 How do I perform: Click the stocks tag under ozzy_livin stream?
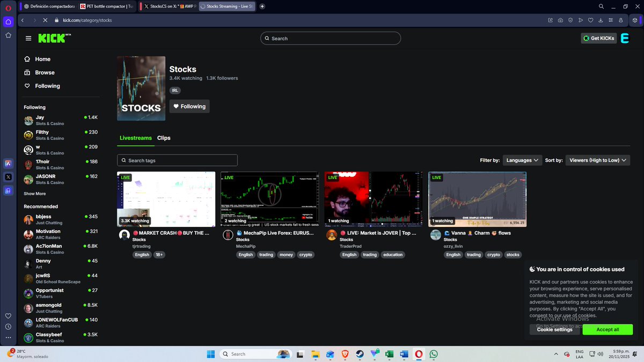click(x=513, y=255)
